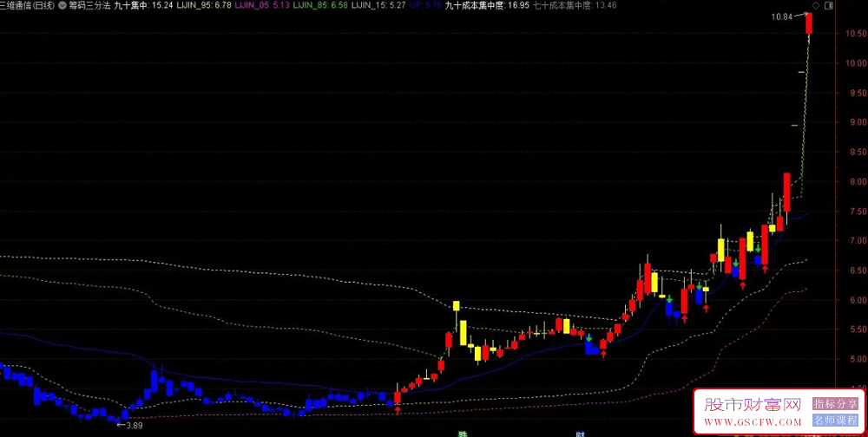Click the 7.50 price axis label
This screenshot has width=868, height=437.
click(857, 212)
